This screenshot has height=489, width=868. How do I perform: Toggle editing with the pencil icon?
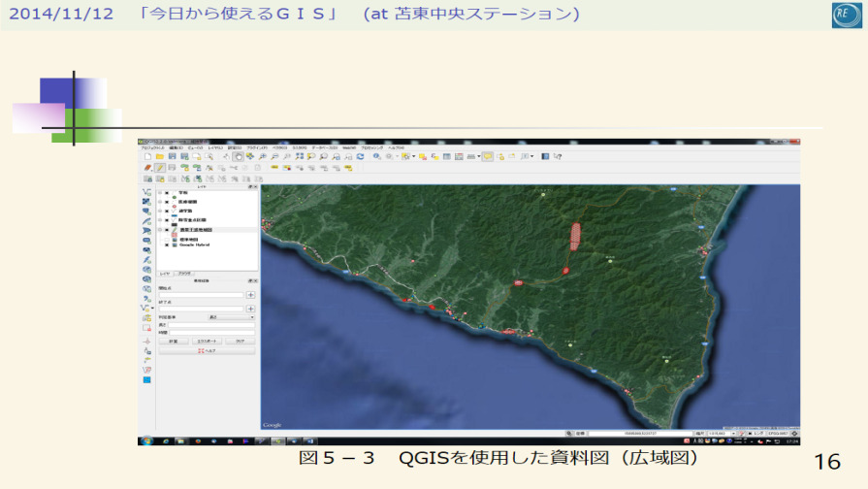pyautogui.click(x=159, y=168)
